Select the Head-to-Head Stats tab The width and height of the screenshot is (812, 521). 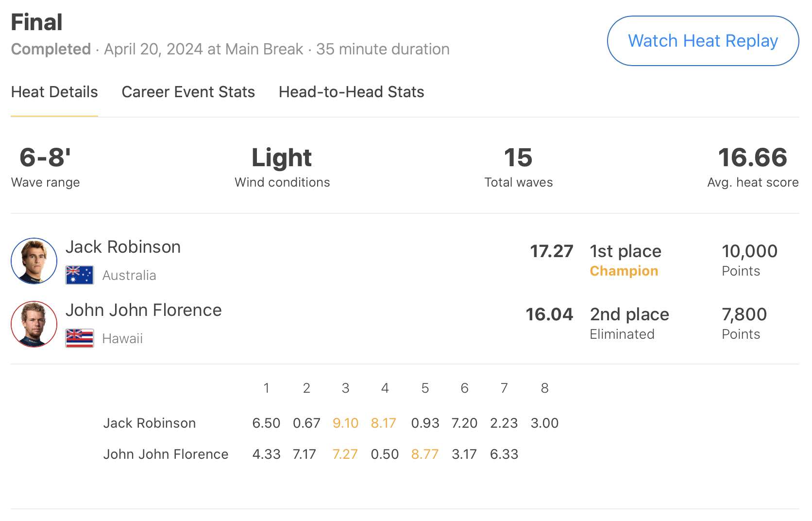point(351,92)
